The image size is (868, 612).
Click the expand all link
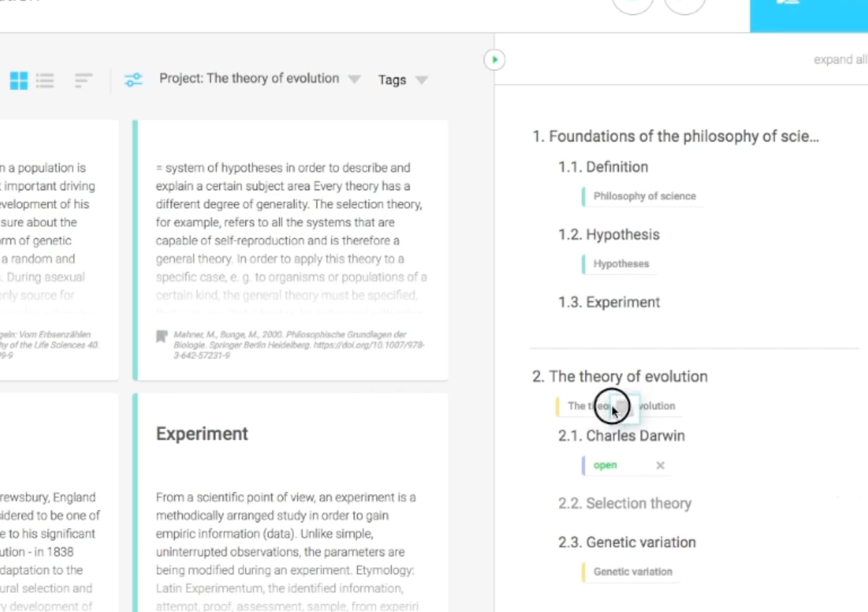(x=840, y=60)
